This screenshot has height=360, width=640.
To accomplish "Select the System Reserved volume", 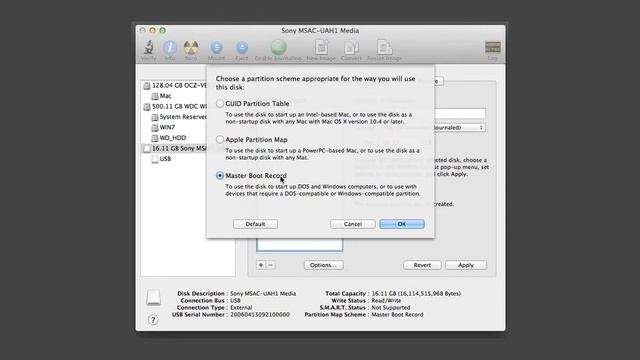I will point(179,117).
